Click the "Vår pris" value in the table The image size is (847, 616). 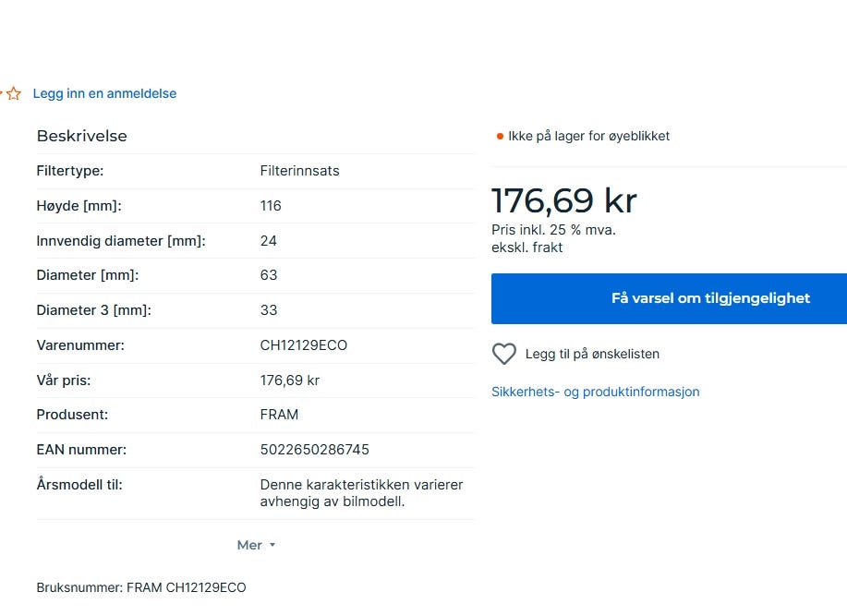(289, 380)
